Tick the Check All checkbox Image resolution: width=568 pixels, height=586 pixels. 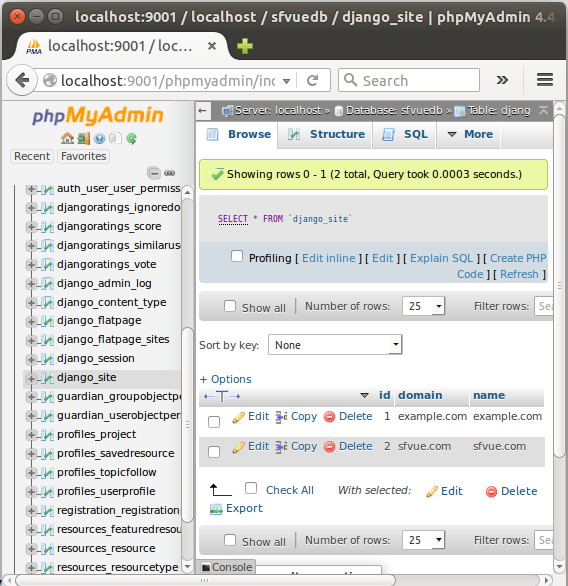pyautogui.click(x=251, y=488)
